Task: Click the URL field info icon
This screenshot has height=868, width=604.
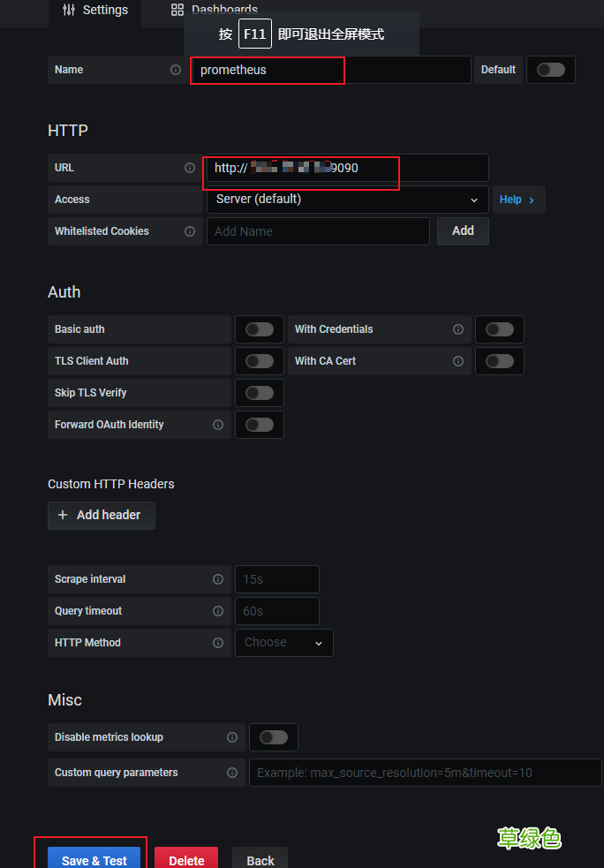Action: [x=190, y=168]
